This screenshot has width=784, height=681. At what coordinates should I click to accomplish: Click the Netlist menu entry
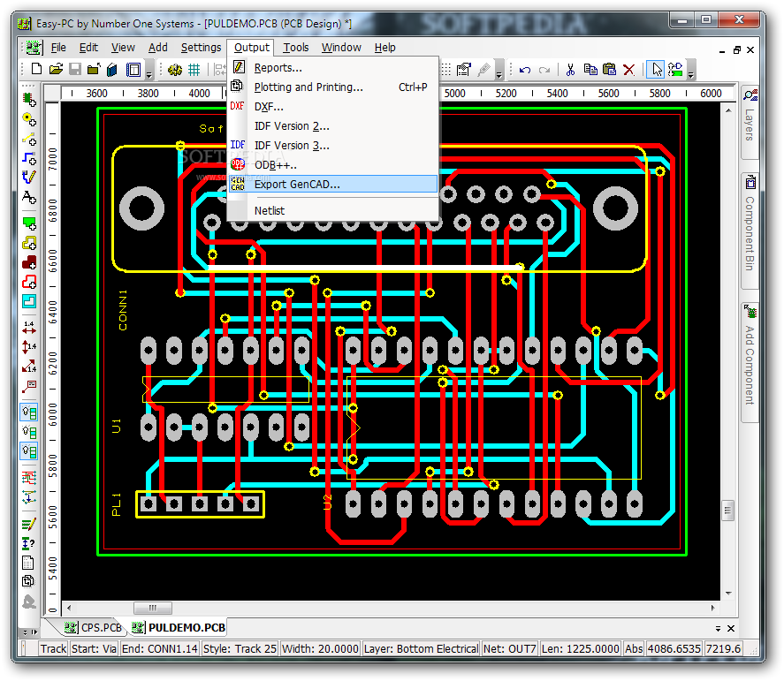pos(333,210)
